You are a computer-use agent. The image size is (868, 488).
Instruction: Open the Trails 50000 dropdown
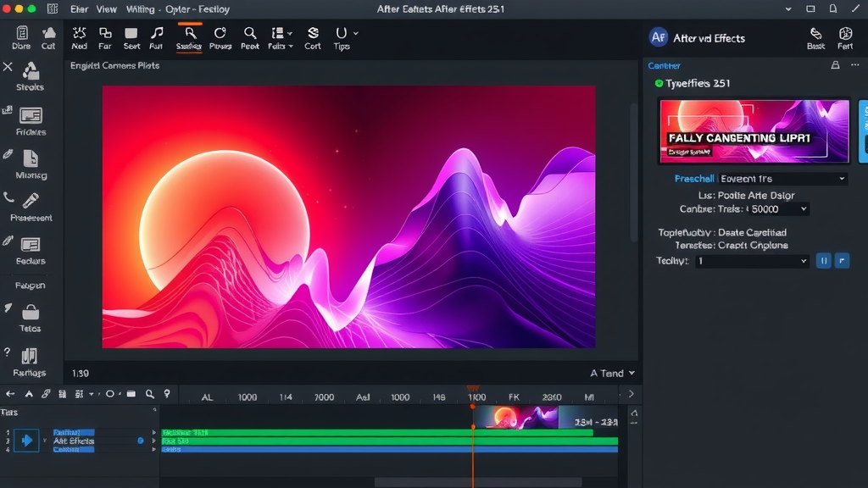[778, 208]
